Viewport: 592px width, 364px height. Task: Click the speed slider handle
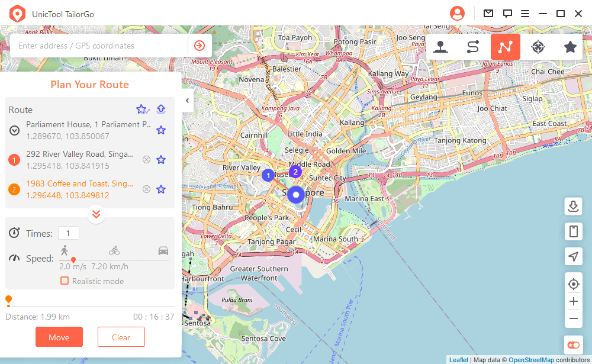click(x=73, y=260)
